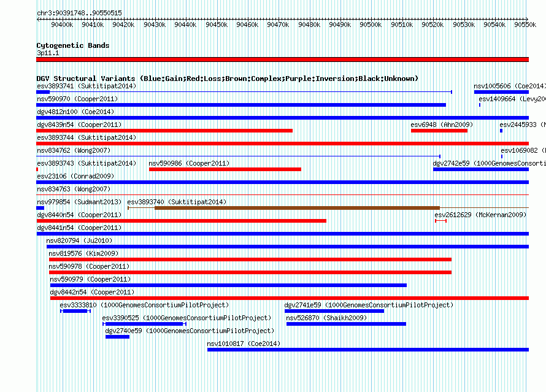Select esv3893744 (Suktitipat2014) label
This screenshot has width=546, height=392.
click(87, 137)
